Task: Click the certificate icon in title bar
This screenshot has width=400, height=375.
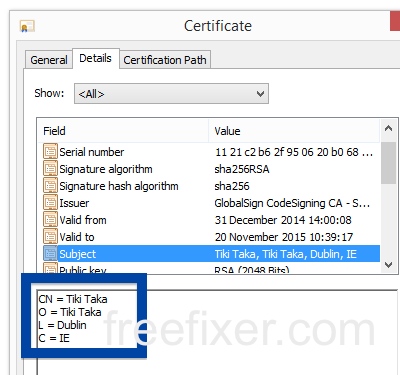Action: (x=27, y=26)
